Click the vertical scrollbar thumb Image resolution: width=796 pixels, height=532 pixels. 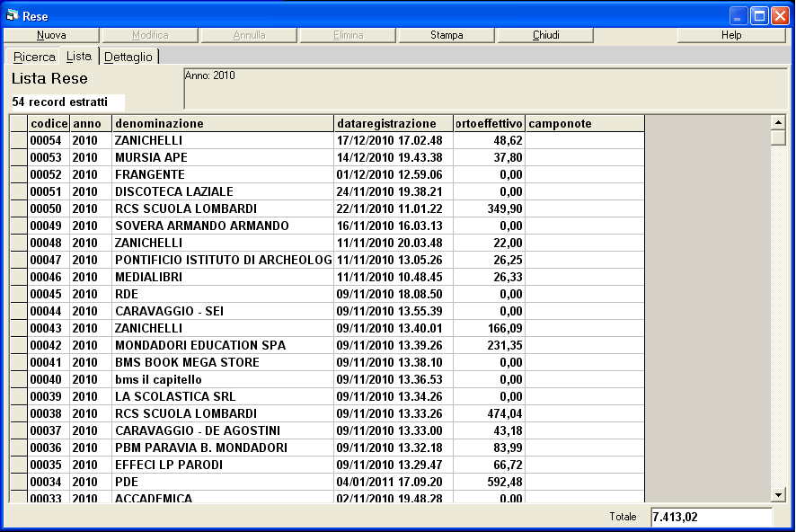778,138
